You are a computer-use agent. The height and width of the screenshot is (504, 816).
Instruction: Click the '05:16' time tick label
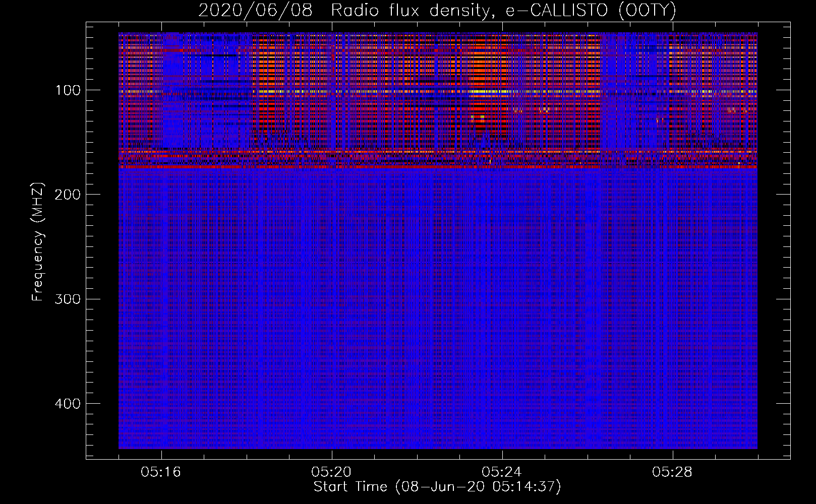[x=161, y=472]
